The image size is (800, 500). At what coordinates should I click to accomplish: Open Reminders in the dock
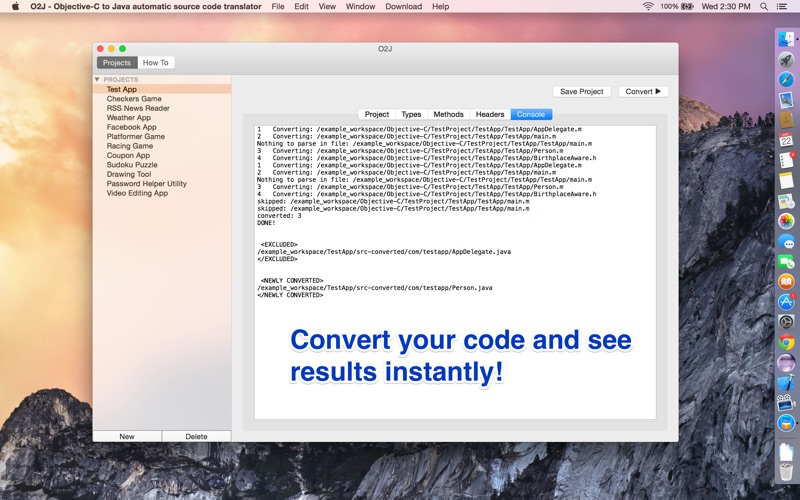(786, 160)
